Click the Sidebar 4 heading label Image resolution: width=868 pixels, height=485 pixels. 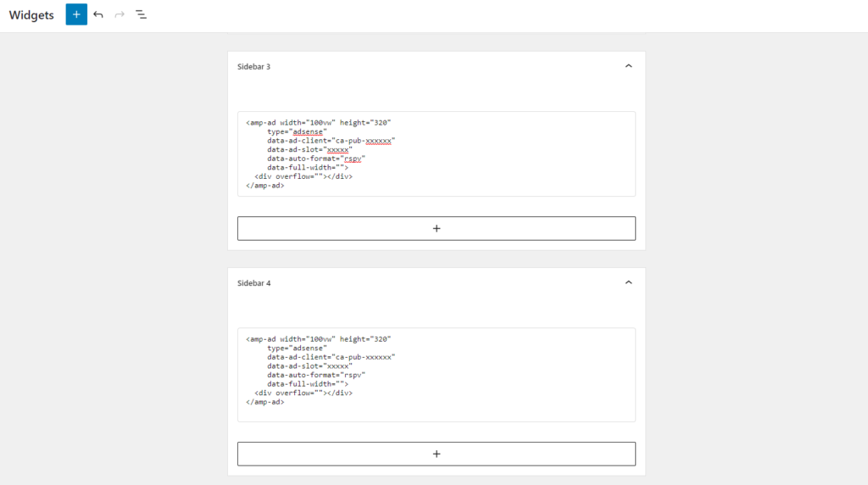(254, 283)
